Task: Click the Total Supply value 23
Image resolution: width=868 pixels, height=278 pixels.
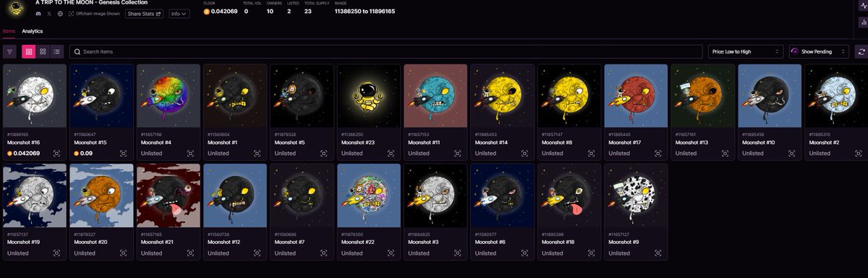Action: tap(308, 11)
